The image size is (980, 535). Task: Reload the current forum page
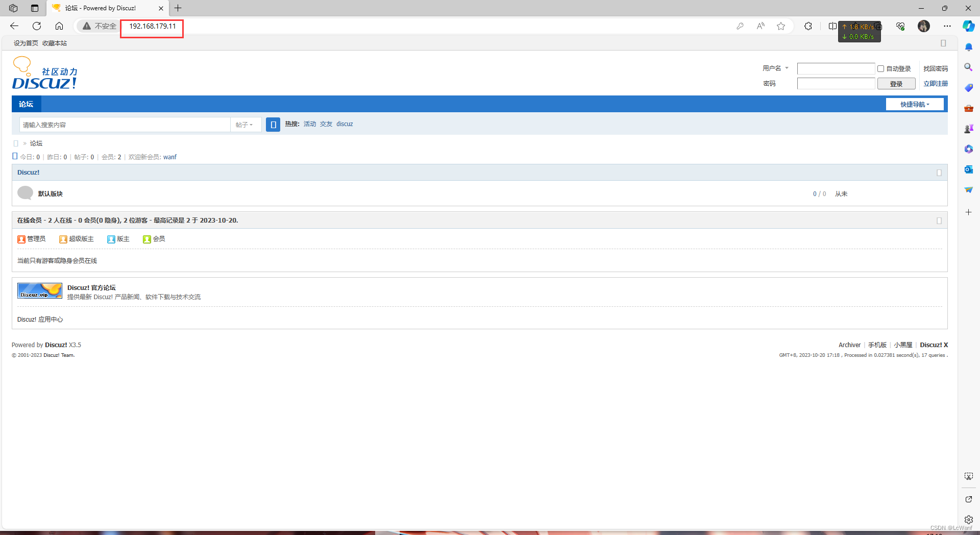37,26
